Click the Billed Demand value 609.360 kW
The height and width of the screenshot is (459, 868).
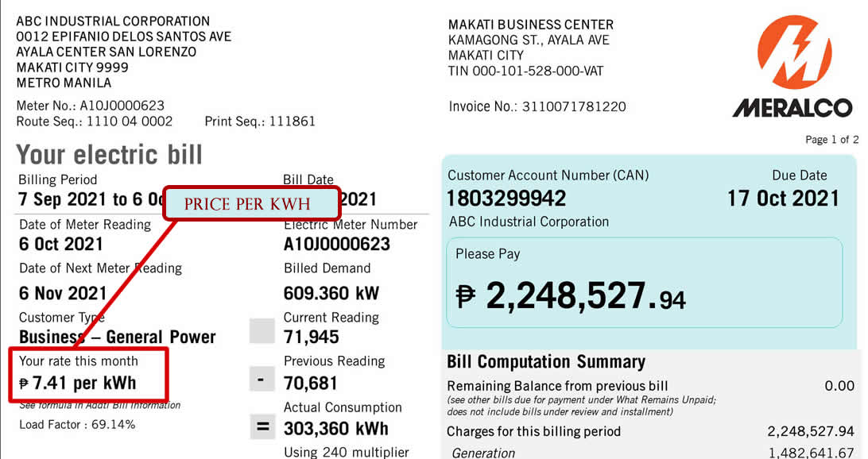[331, 293]
